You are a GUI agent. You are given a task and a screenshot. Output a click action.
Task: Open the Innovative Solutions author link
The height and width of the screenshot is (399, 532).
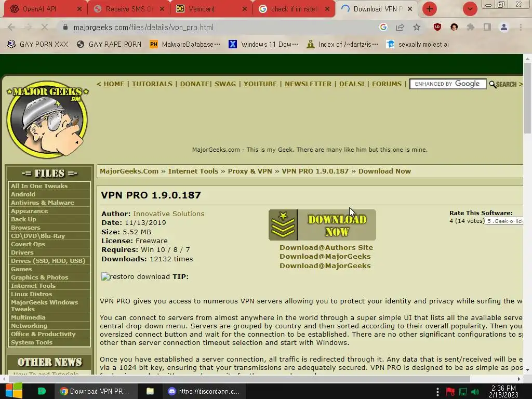click(169, 214)
